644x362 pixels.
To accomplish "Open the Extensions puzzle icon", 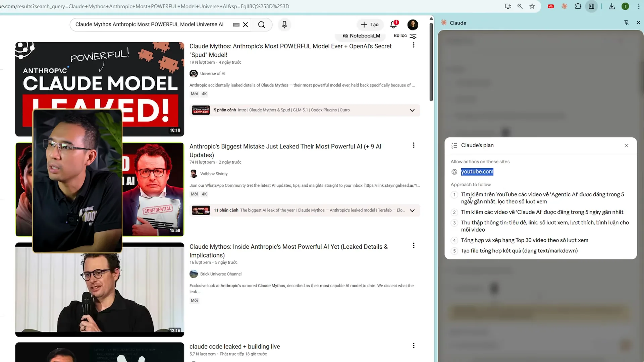I will pos(578,6).
